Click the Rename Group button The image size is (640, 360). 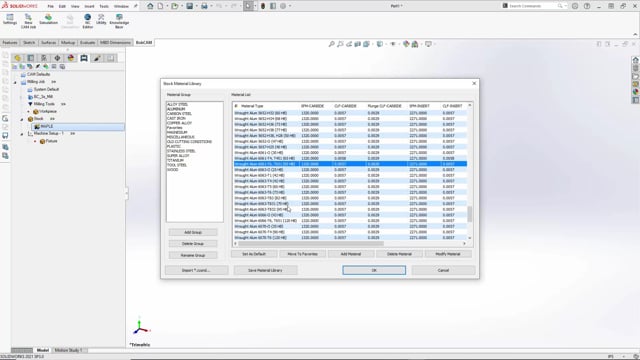tap(193, 255)
